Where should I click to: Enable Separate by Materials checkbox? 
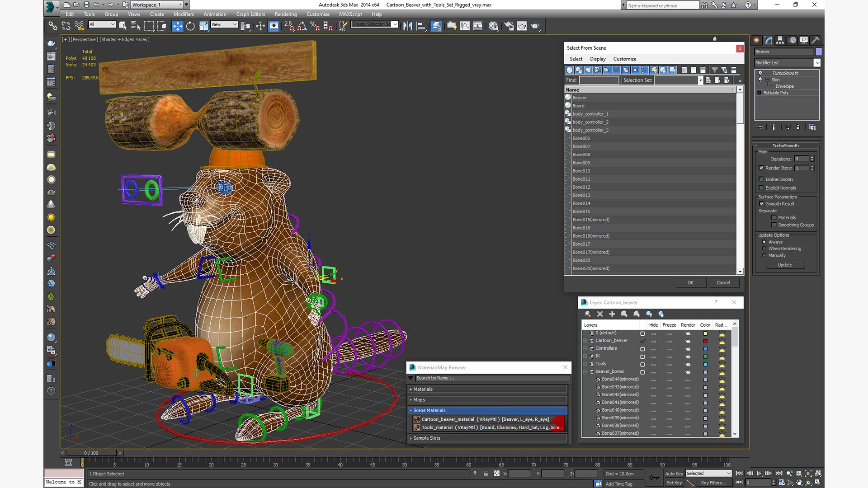pyautogui.click(x=774, y=217)
